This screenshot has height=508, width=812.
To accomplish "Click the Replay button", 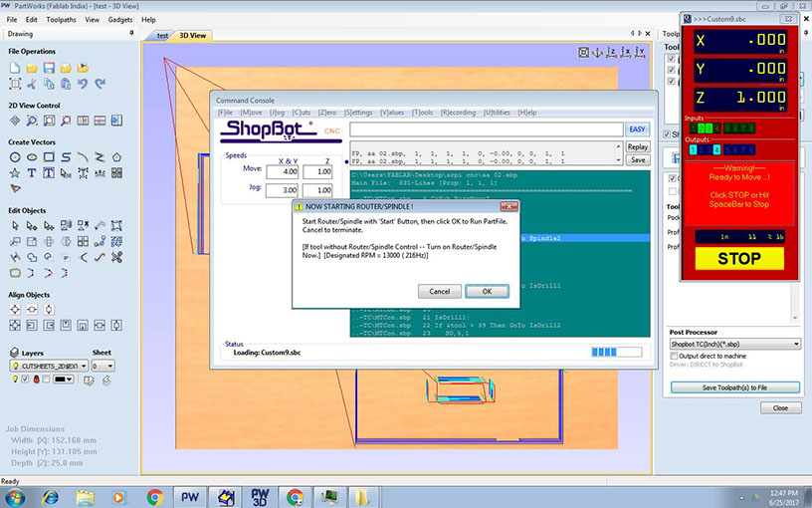I will tap(638, 147).
